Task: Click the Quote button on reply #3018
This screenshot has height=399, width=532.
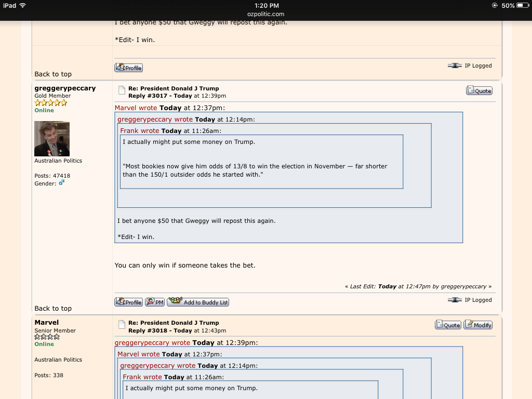Action: tap(448, 325)
